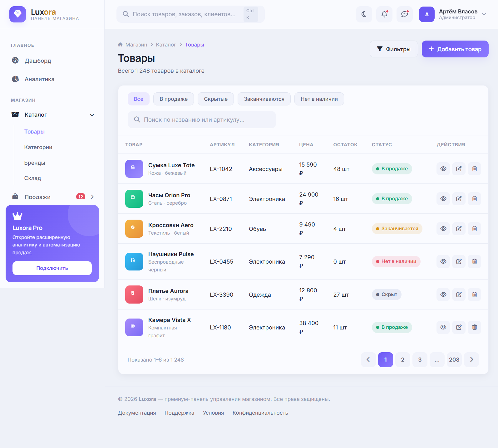Select page 2 in pagination
This screenshot has height=448, width=498.
tap(403, 360)
